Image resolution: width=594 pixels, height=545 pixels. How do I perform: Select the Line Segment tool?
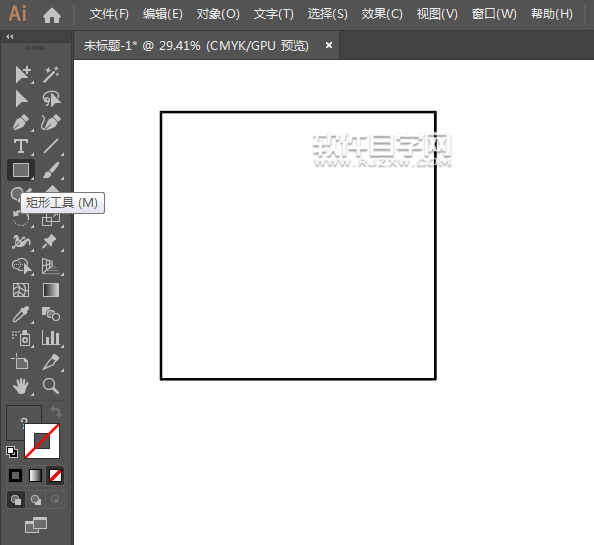tap(51, 146)
